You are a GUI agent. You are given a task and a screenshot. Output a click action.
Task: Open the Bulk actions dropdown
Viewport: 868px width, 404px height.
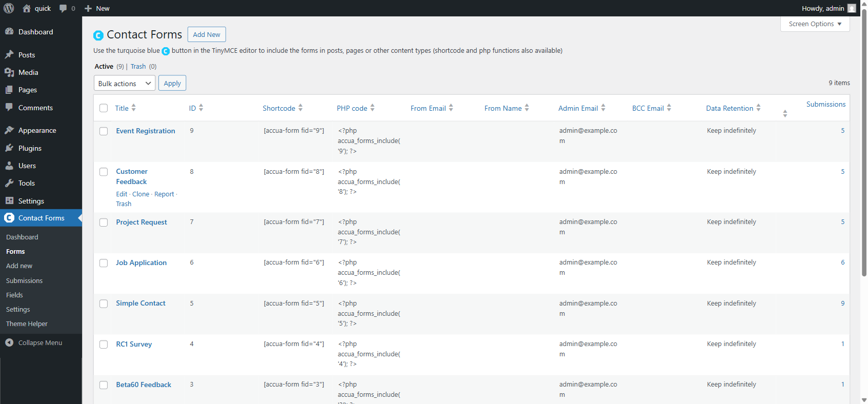click(124, 83)
